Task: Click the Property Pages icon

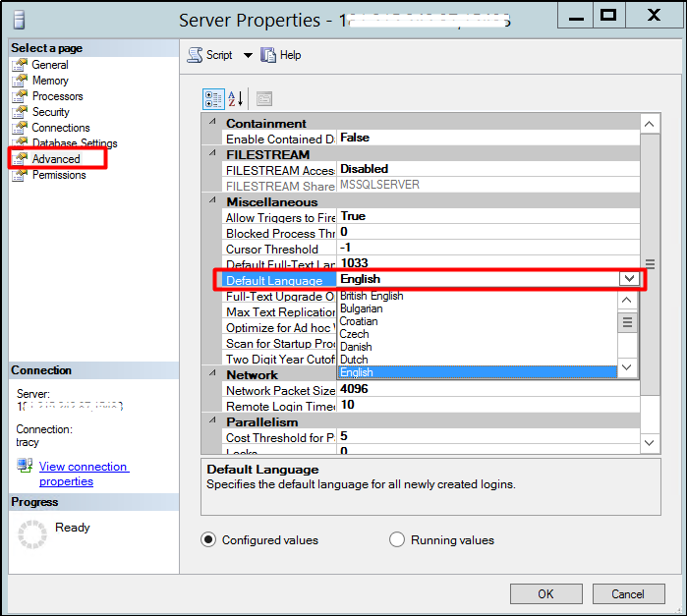Action: click(x=263, y=98)
